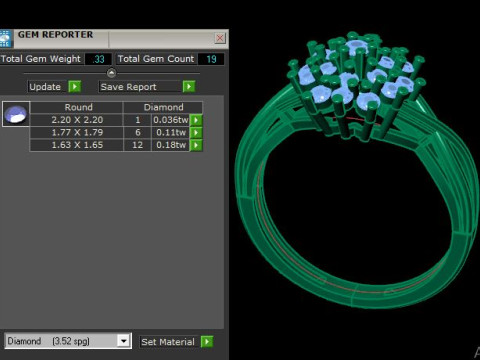480x360 pixels.
Task: Click the 0.18tw weight value
Action: click(171, 145)
